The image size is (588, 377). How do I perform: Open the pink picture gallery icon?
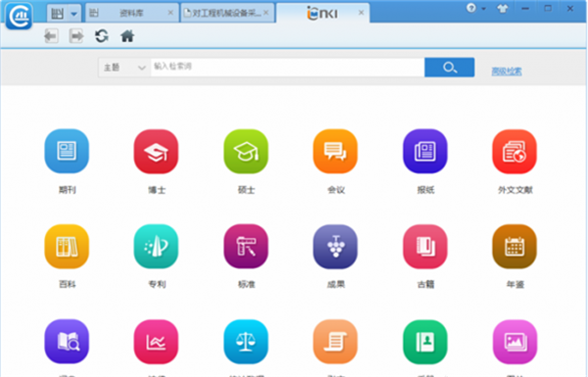tap(514, 342)
